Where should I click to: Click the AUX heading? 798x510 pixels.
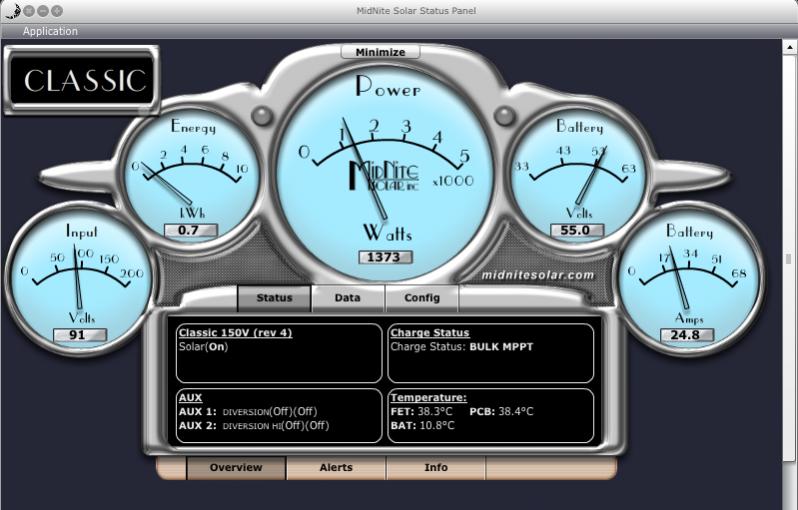(x=190, y=398)
